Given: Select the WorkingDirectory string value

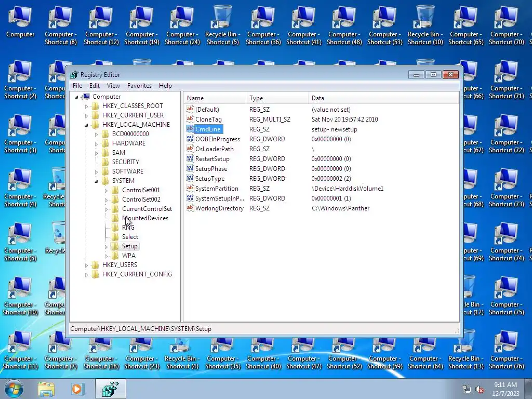Looking at the screenshot, I should (x=219, y=208).
